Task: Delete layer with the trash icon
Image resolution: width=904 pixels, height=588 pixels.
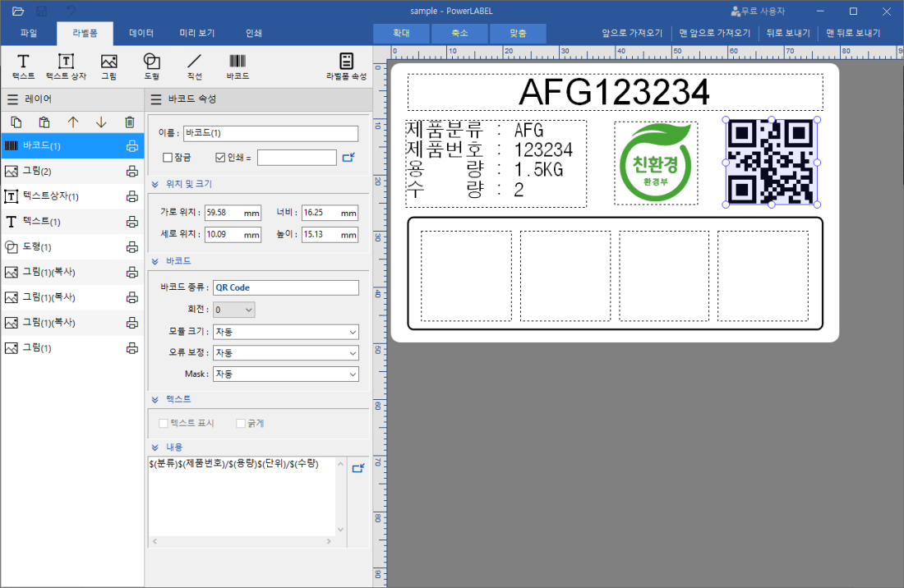Action: [x=129, y=122]
